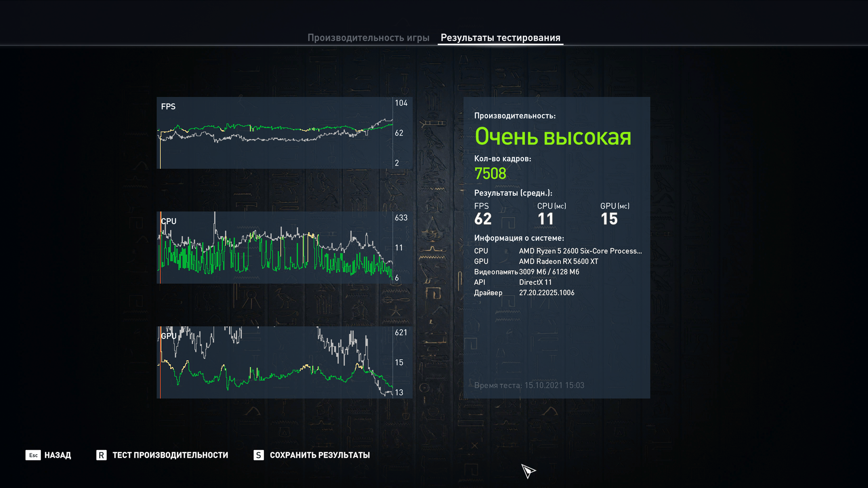
Task: Click the Очень высокая performance rating
Action: (x=553, y=136)
